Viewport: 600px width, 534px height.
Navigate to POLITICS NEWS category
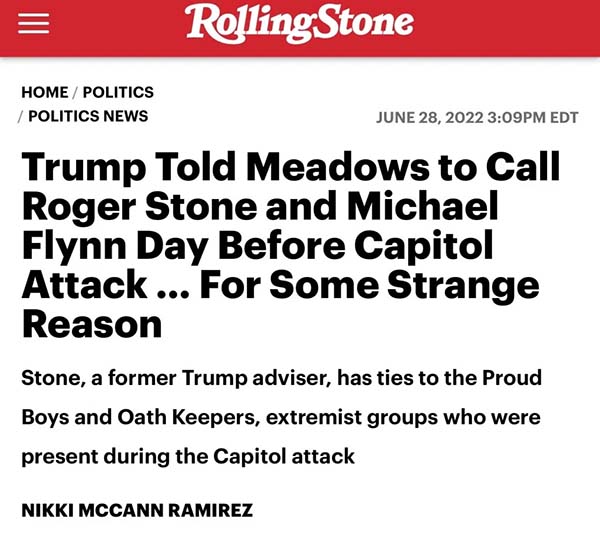88,116
